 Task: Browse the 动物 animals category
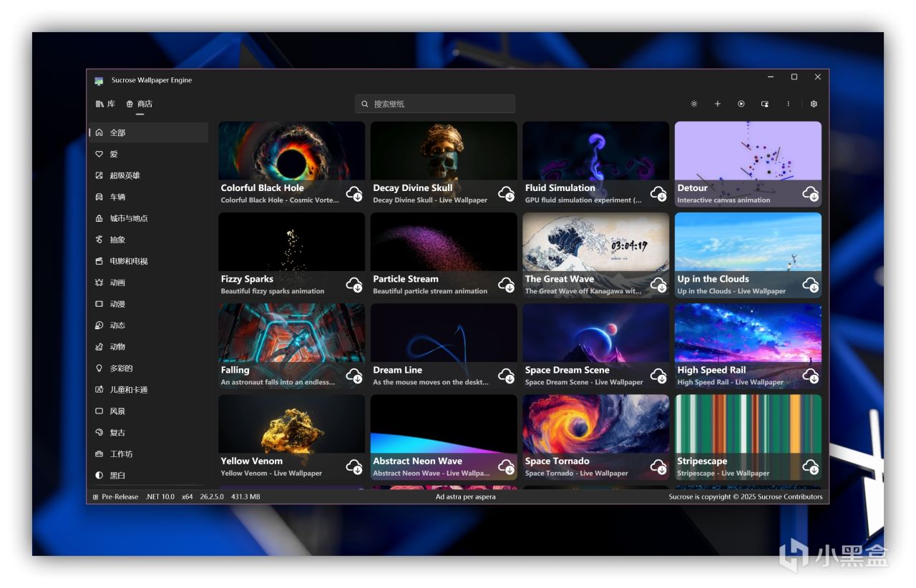(x=149, y=347)
